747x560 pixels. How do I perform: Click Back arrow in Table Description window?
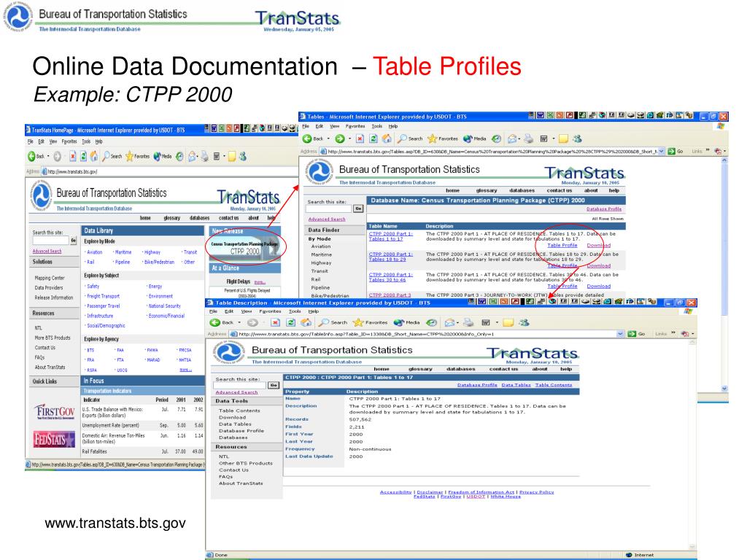(x=215, y=322)
